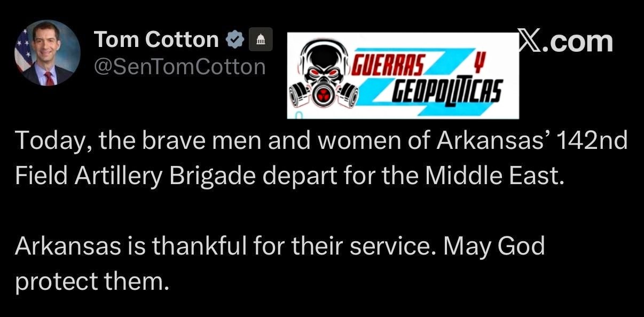Click the government building affiliation badge

(x=260, y=39)
